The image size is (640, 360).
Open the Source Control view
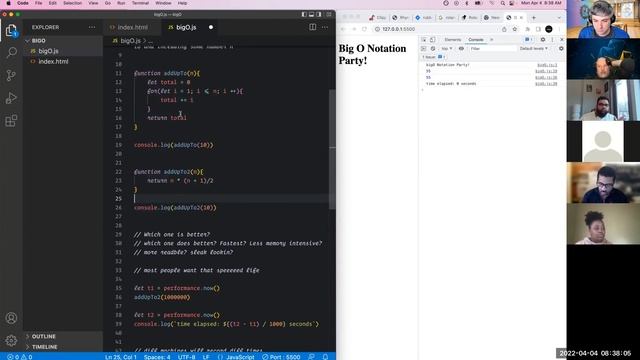[x=11, y=75]
